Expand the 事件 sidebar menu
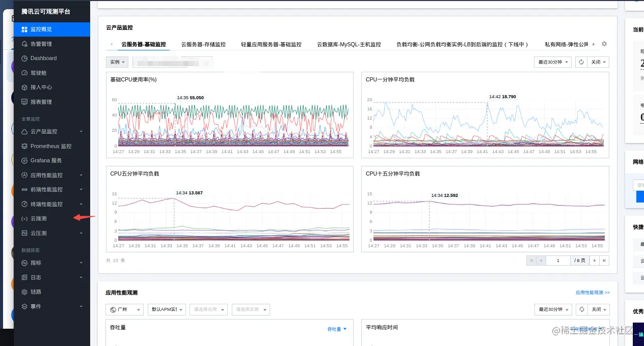644x346 pixels. 81,306
